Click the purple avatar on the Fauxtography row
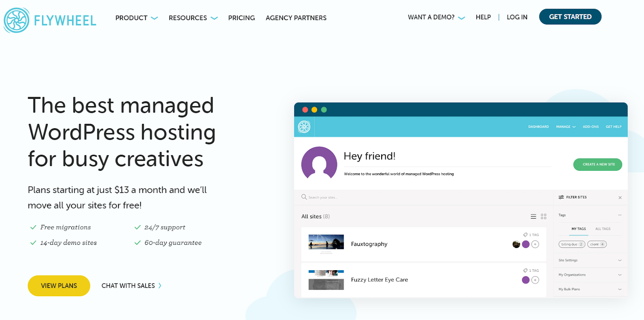The height and width of the screenshot is (320, 644). click(x=526, y=244)
